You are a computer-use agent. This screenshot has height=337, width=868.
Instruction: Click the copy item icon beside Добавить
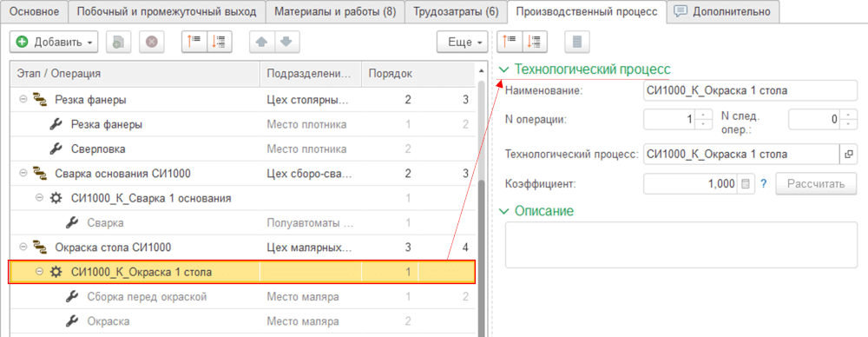pos(118,42)
